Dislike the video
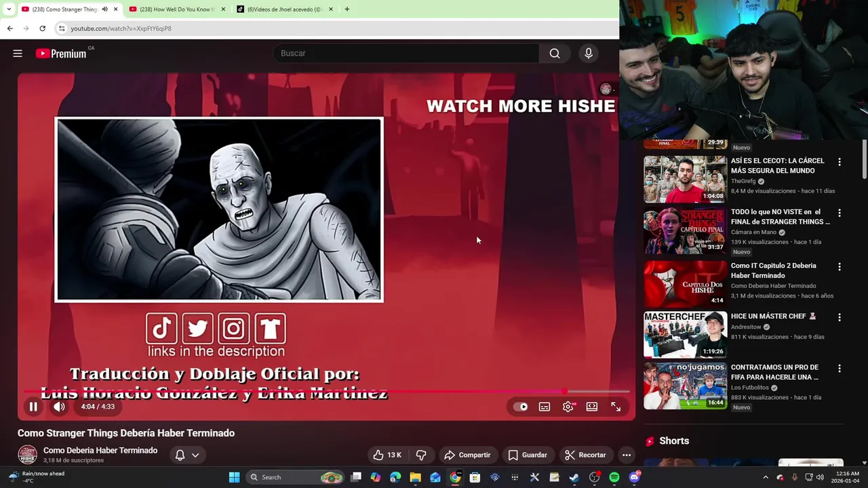 click(421, 455)
